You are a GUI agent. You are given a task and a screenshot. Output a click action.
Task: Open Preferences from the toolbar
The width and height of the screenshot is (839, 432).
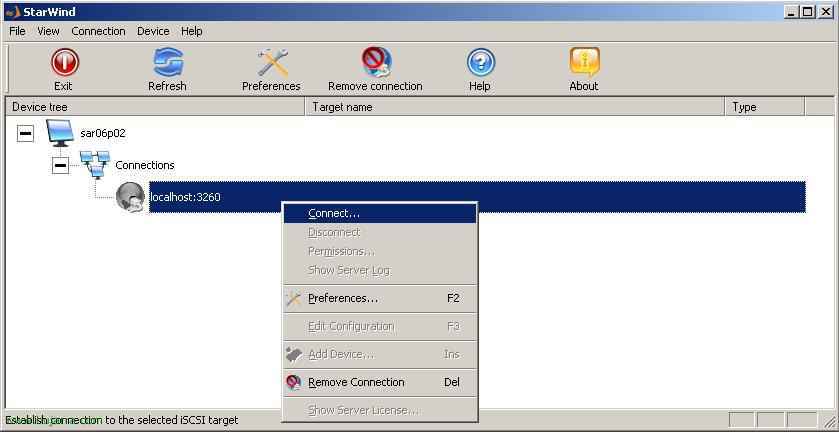coord(272,62)
